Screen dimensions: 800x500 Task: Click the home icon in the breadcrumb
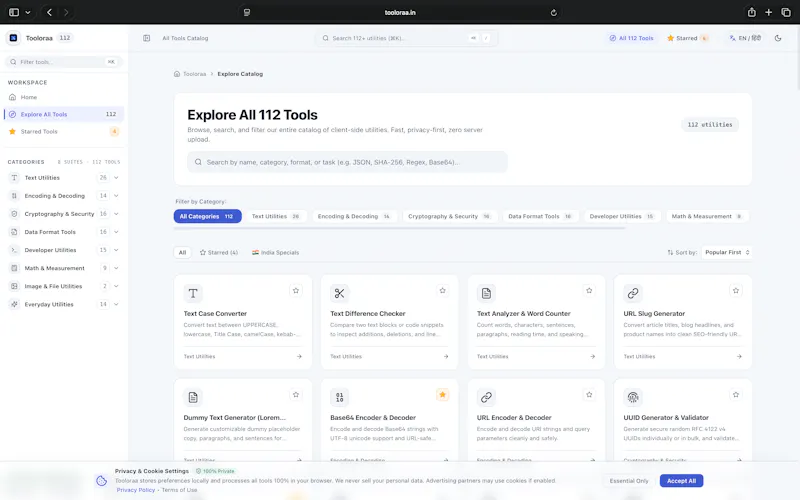point(177,74)
